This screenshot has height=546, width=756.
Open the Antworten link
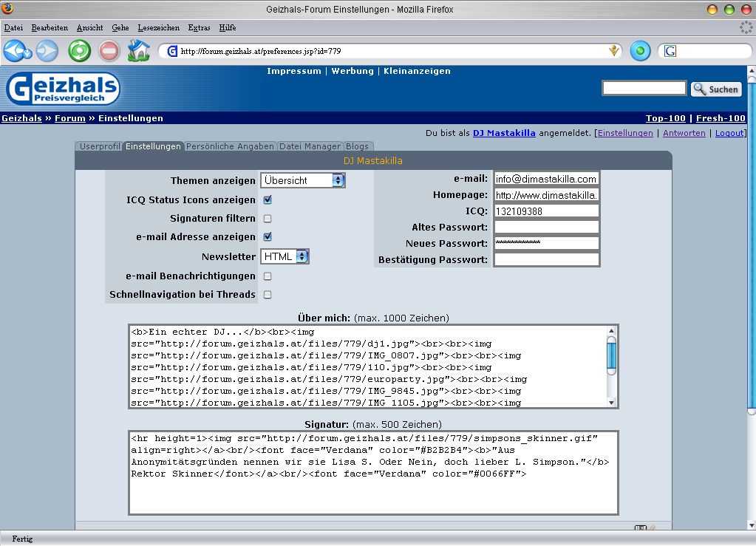pyautogui.click(x=684, y=133)
